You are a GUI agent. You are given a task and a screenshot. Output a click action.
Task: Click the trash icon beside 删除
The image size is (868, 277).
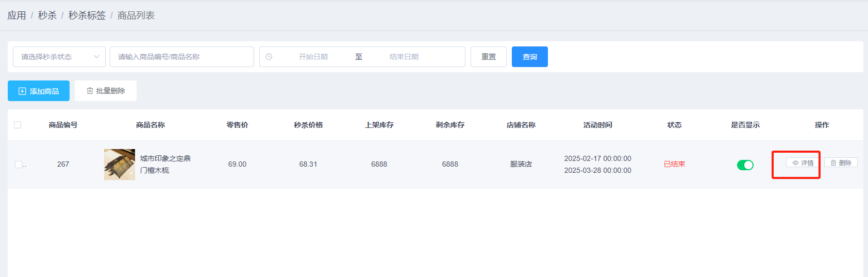coord(833,163)
